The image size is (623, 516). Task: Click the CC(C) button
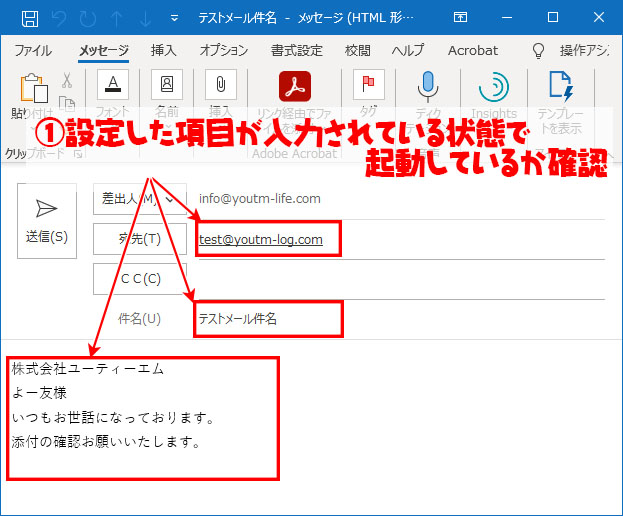tap(140, 279)
